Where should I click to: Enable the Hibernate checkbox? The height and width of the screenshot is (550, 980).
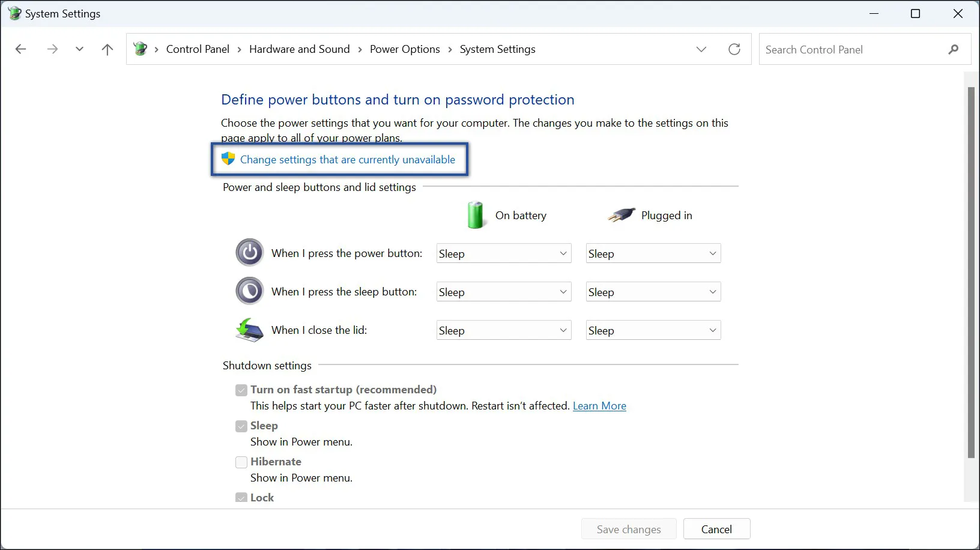point(241,462)
